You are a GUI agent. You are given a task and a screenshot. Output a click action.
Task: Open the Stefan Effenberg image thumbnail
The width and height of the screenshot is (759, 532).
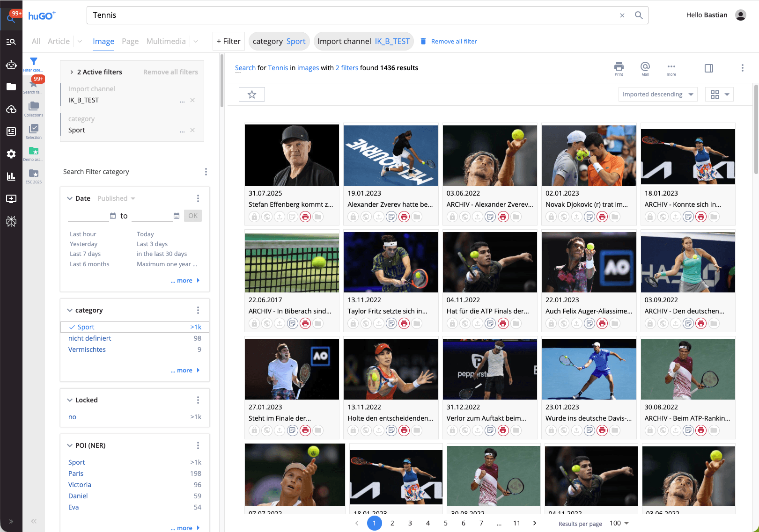tap(292, 155)
